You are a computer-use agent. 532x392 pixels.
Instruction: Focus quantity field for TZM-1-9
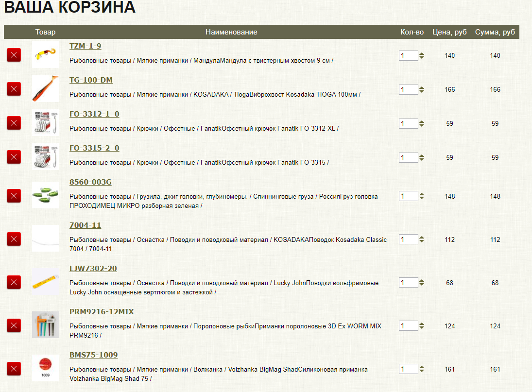[x=408, y=55]
